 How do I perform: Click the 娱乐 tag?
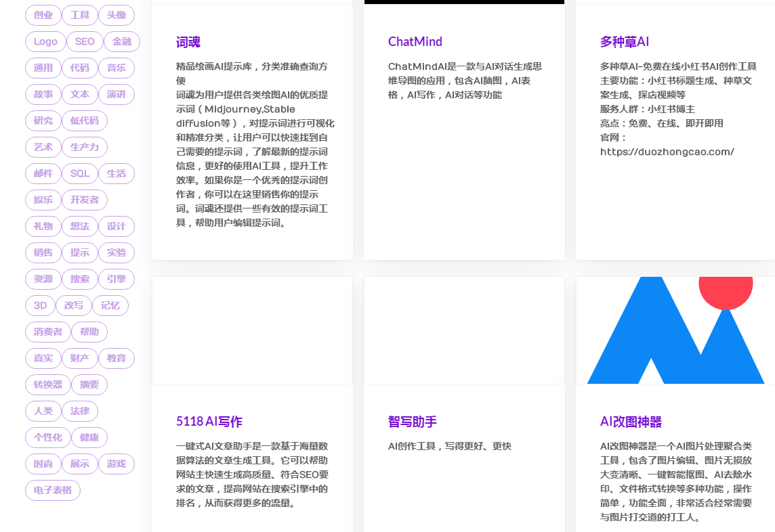point(43,200)
